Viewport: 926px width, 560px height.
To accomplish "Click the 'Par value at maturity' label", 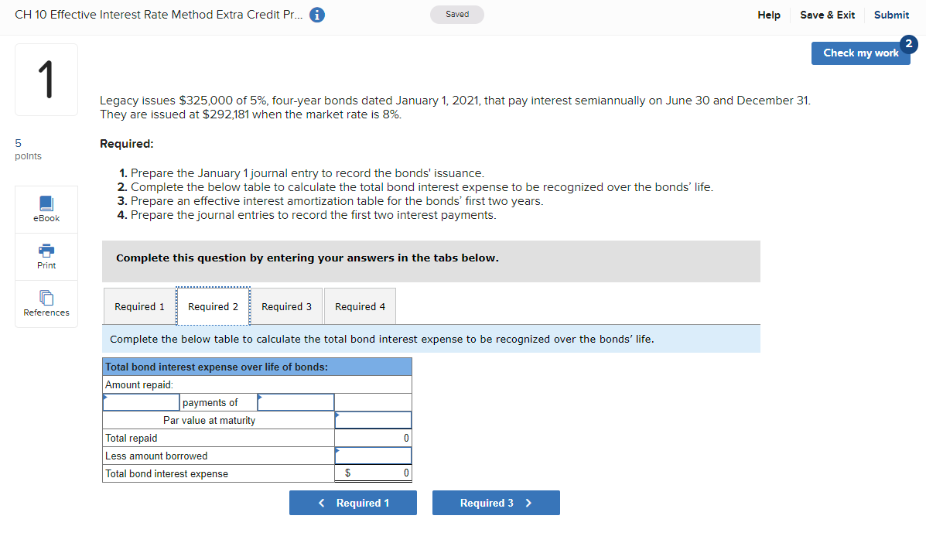I will (209, 421).
